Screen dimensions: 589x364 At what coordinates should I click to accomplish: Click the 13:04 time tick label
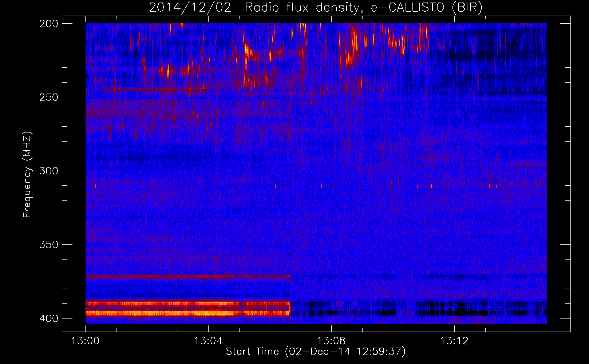[x=208, y=341]
